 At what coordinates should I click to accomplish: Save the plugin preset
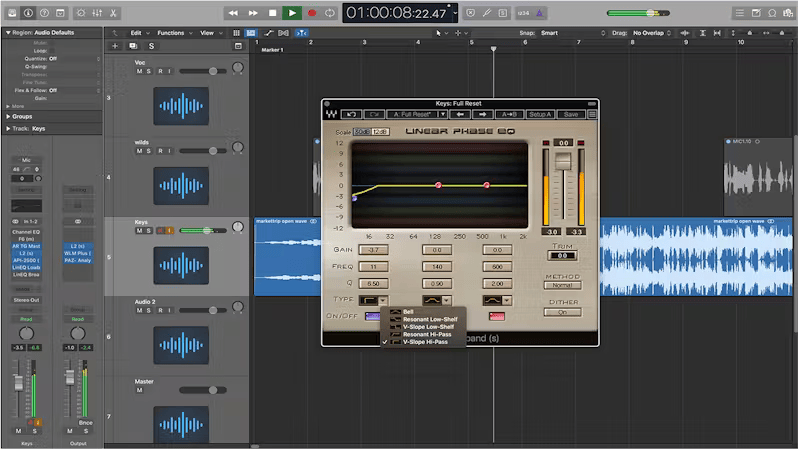571,115
